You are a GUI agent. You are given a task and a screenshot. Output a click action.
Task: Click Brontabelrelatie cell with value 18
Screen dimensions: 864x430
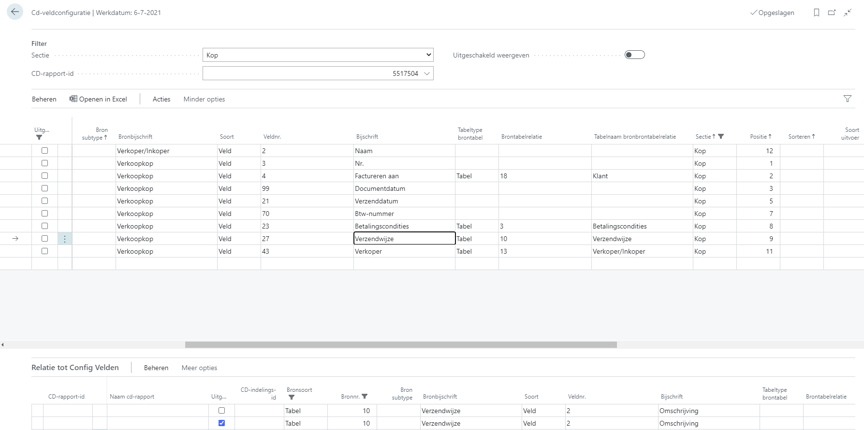pos(545,176)
